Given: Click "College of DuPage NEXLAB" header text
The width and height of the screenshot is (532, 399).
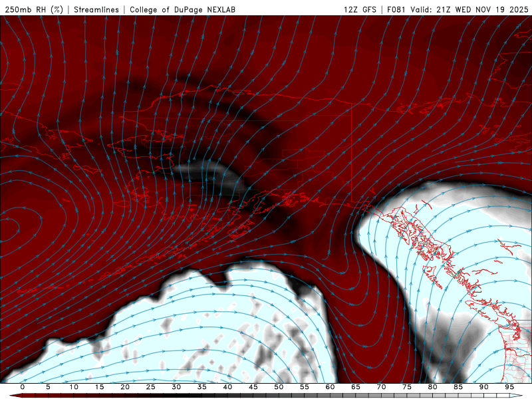Looking at the screenshot, I should point(182,9).
